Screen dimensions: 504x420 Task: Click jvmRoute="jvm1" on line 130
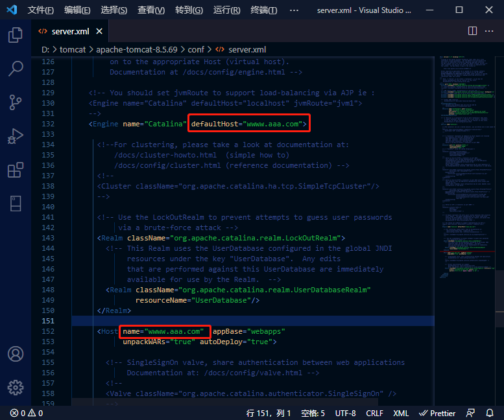click(x=326, y=104)
